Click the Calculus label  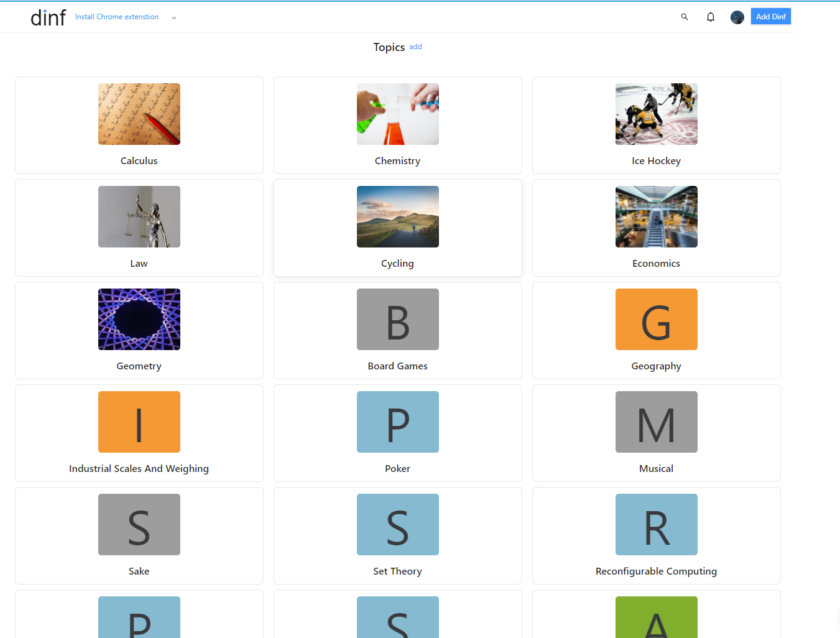(139, 161)
